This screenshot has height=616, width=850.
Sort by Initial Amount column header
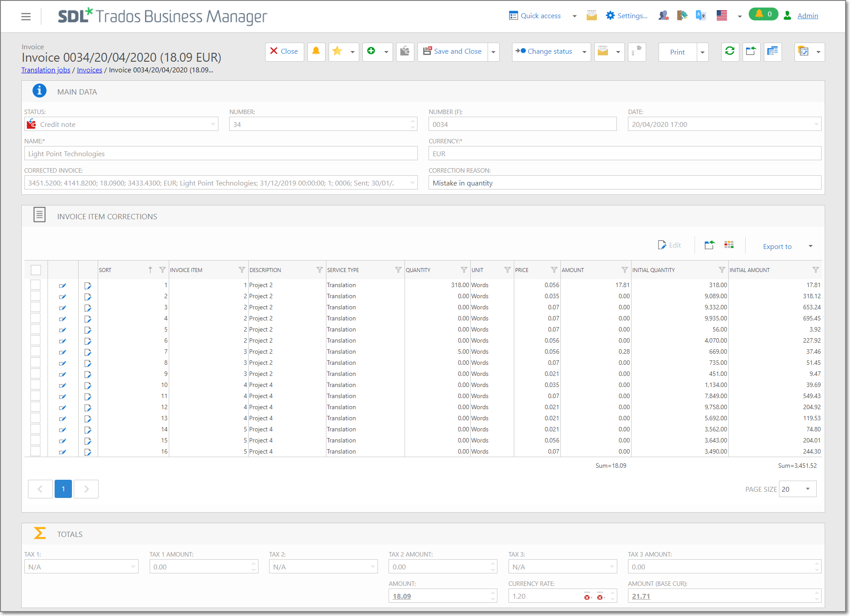click(x=750, y=270)
